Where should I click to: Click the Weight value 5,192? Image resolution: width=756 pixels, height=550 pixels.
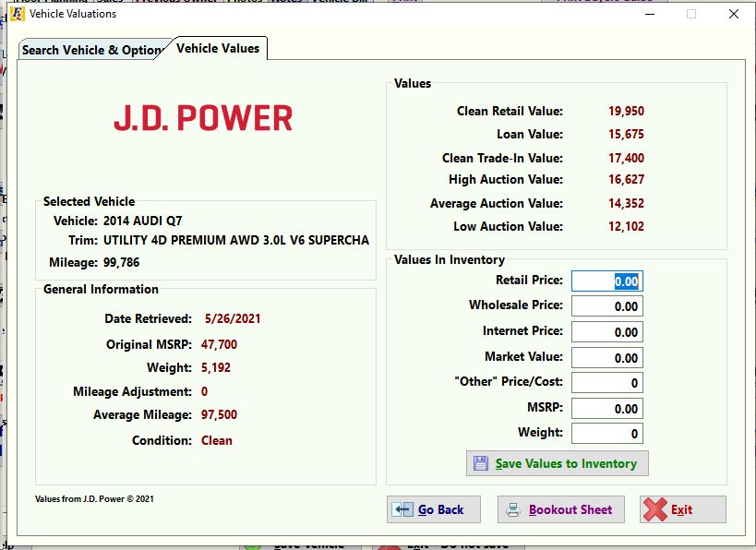[215, 368]
